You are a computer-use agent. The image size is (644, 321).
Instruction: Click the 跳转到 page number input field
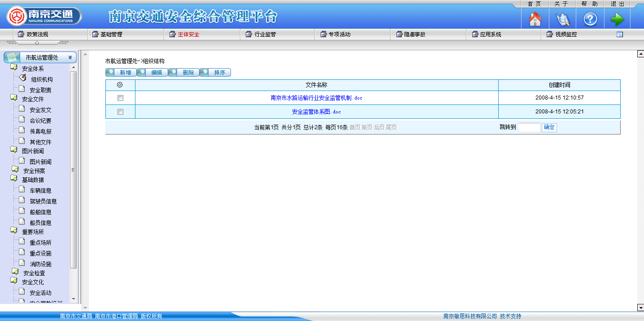[529, 127]
